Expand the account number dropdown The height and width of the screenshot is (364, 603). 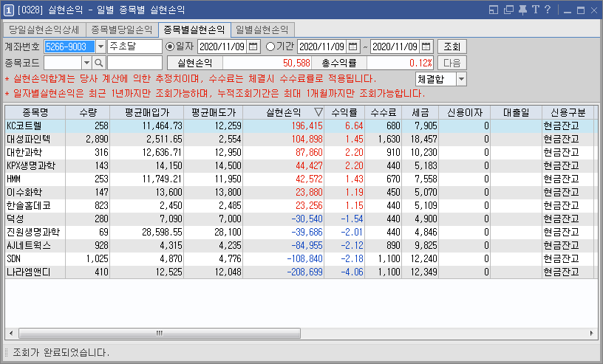100,47
